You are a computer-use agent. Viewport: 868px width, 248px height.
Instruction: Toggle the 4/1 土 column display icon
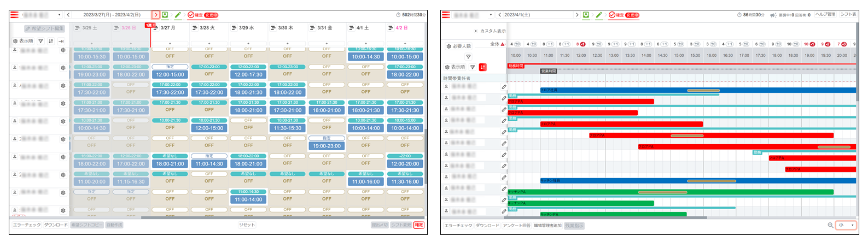click(352, 28)
